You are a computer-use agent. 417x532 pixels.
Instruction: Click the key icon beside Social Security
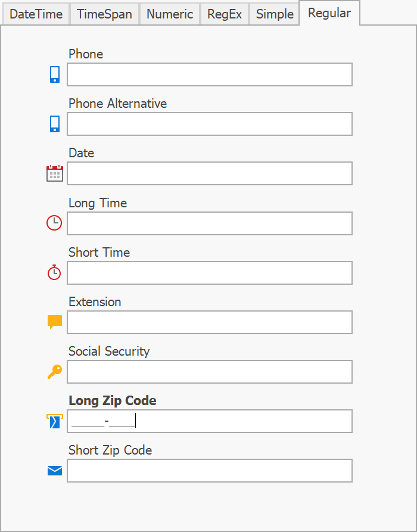tap(55, 372)
